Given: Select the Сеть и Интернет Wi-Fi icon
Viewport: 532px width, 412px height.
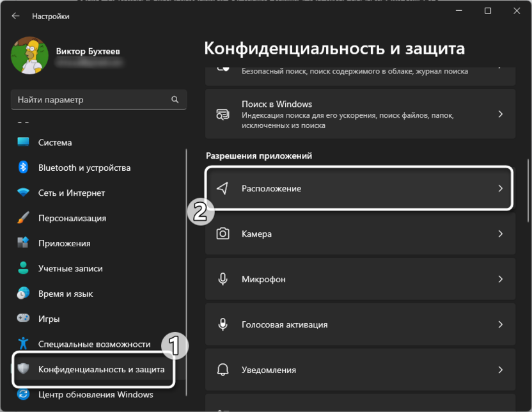Looking at the screenshot, I should click(24, 193).
